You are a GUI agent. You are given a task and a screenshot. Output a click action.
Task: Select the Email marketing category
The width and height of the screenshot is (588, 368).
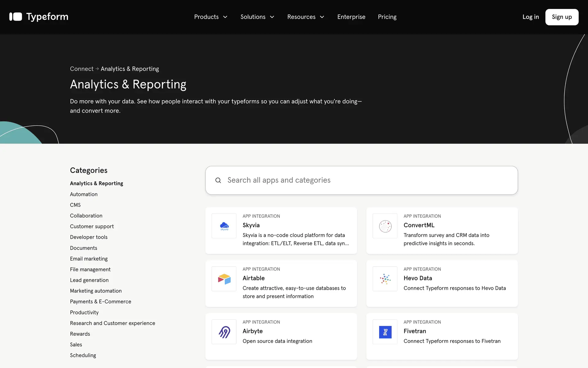point(89,259)
